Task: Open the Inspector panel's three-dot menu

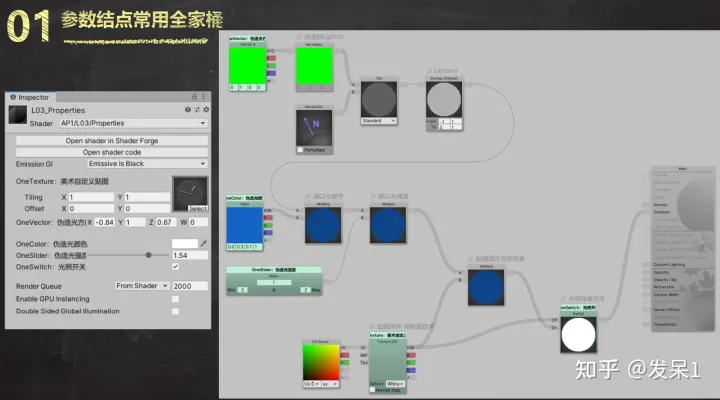Action: (x=203, y=96)
